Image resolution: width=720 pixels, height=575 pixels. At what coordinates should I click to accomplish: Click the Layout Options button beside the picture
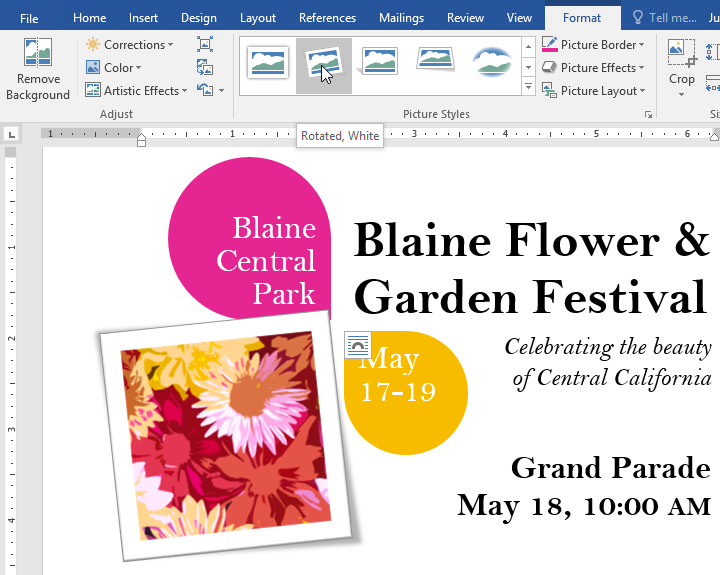tap(357, 345)
